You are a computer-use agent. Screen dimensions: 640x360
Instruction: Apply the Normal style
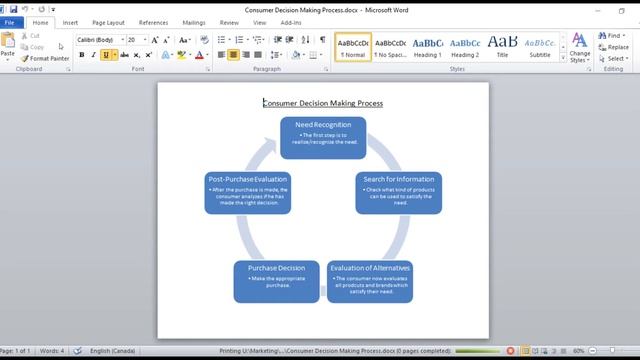pos(353,47)
